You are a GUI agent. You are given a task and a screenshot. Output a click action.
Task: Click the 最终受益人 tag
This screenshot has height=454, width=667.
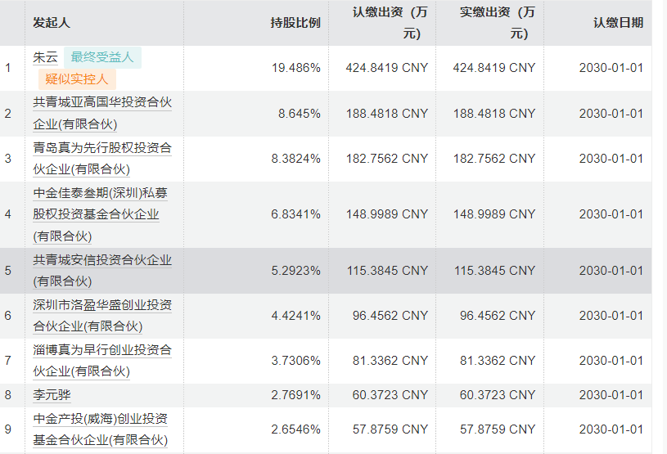tap(105, 57)
